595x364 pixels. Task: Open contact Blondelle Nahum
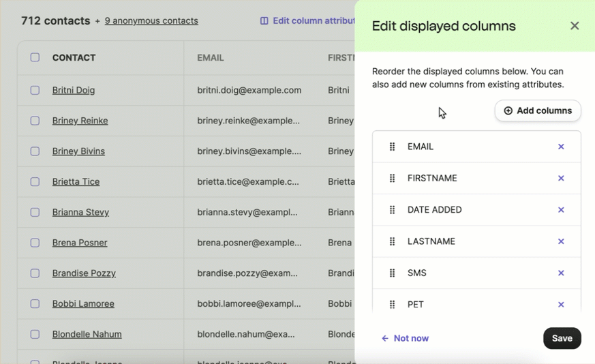click(x=87, y=334)
